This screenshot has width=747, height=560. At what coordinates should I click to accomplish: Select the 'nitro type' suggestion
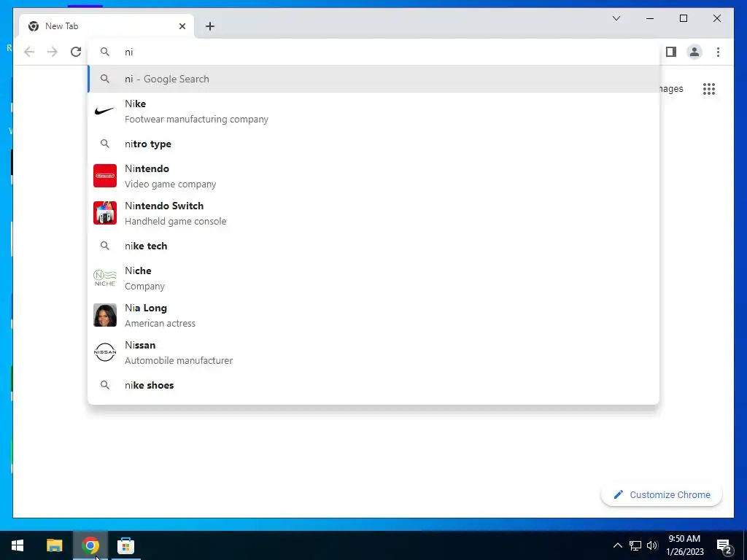pos(373,144)
